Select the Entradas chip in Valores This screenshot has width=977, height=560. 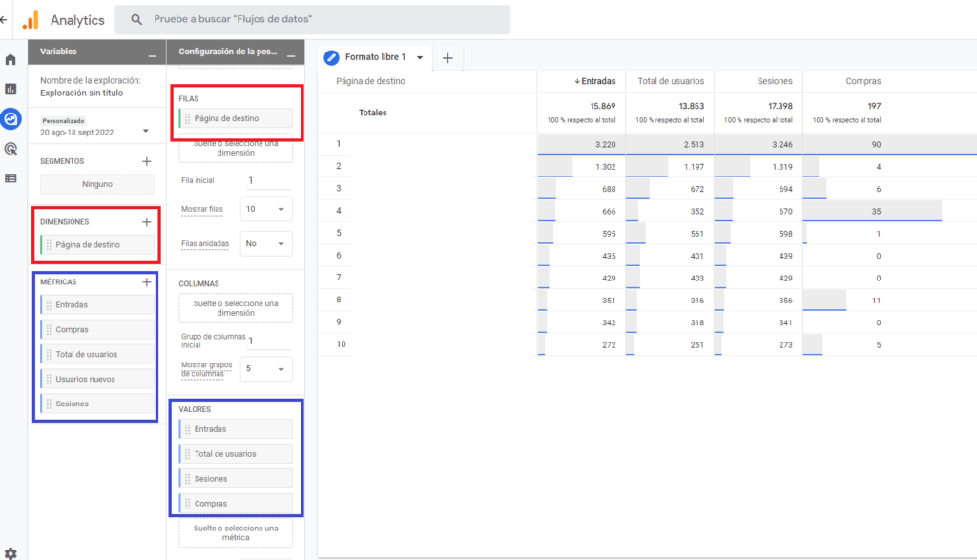coord(236,429)
